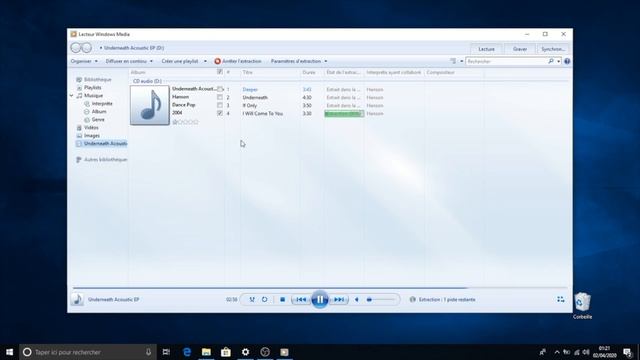Select the track titled If Only

pos(250,105)
